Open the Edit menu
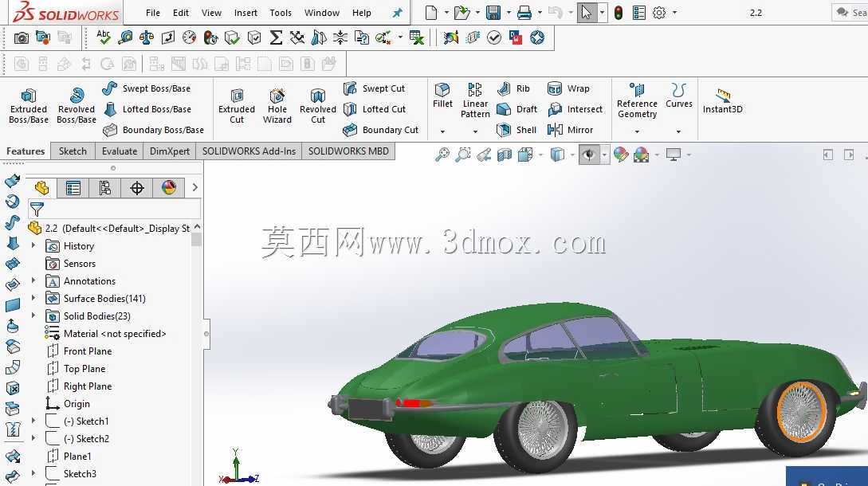868x486 pixels. tap(180, 13)
